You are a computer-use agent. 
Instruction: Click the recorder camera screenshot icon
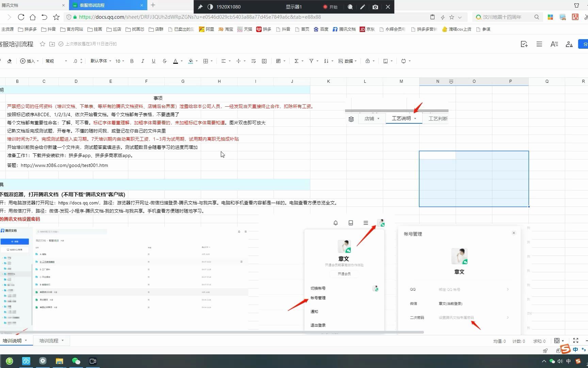point(375,7)
